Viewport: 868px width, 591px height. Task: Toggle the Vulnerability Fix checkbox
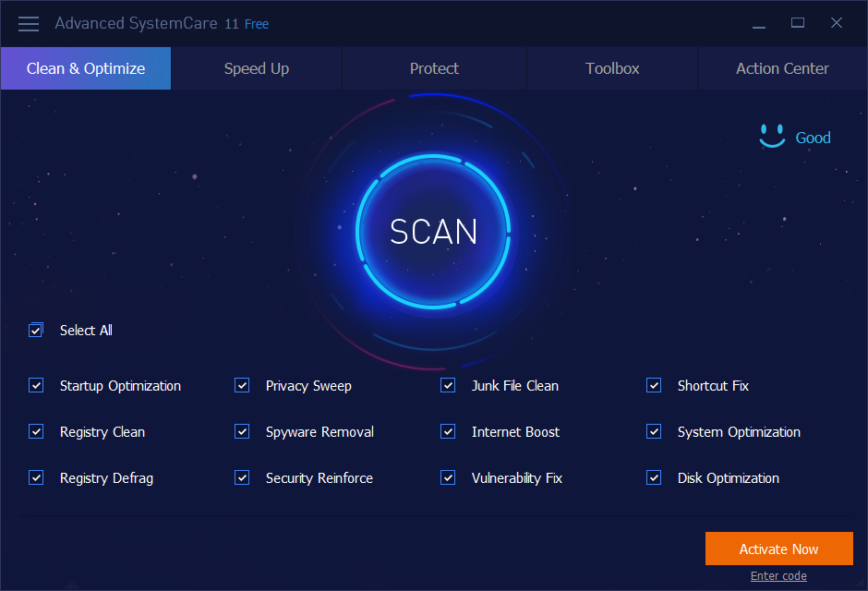(448, 477)
